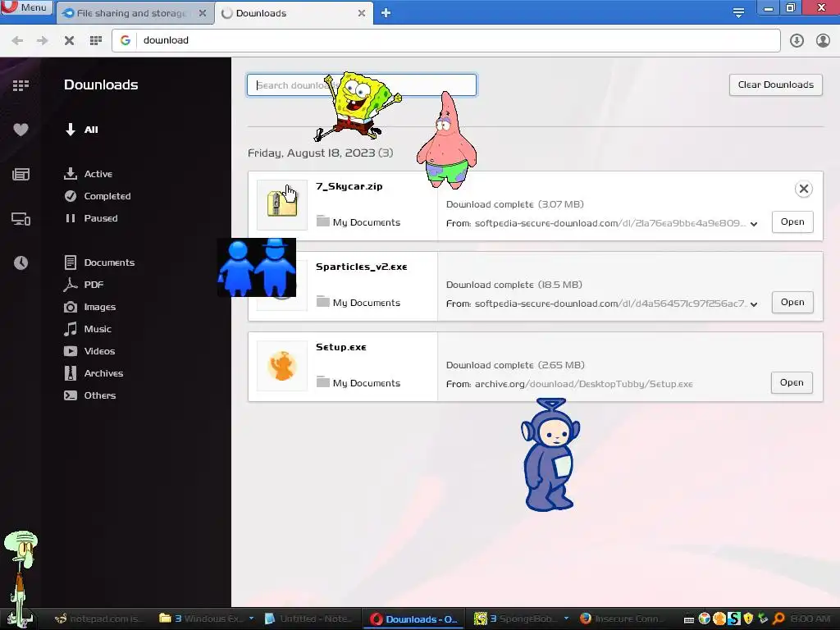Image resolution: width=840 pixels, height=630 pixels.
Task: Select the Downloads browser tab
Action: 293,13
